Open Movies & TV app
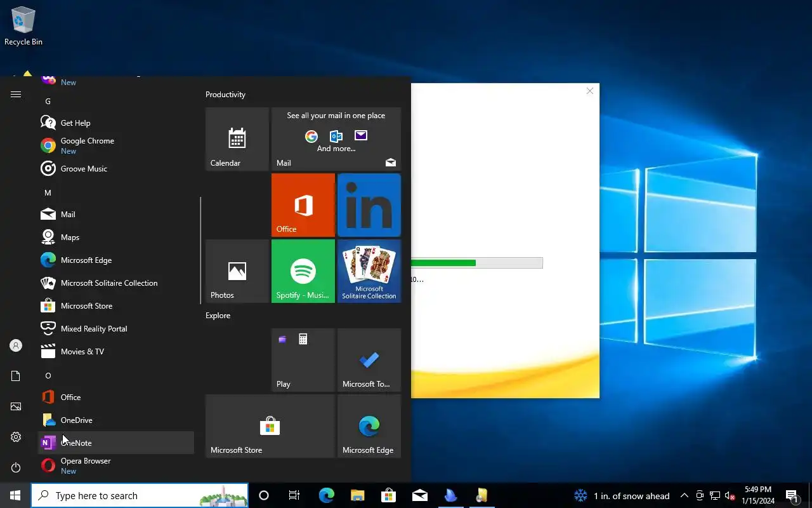The height and width of the screenshot is (508, 812). [x=116, y=352]
